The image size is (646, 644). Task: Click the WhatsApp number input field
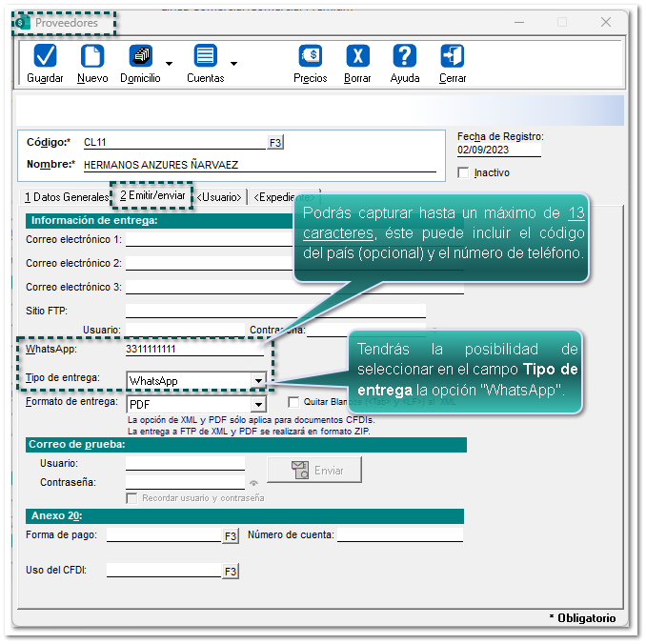point(193,350)
